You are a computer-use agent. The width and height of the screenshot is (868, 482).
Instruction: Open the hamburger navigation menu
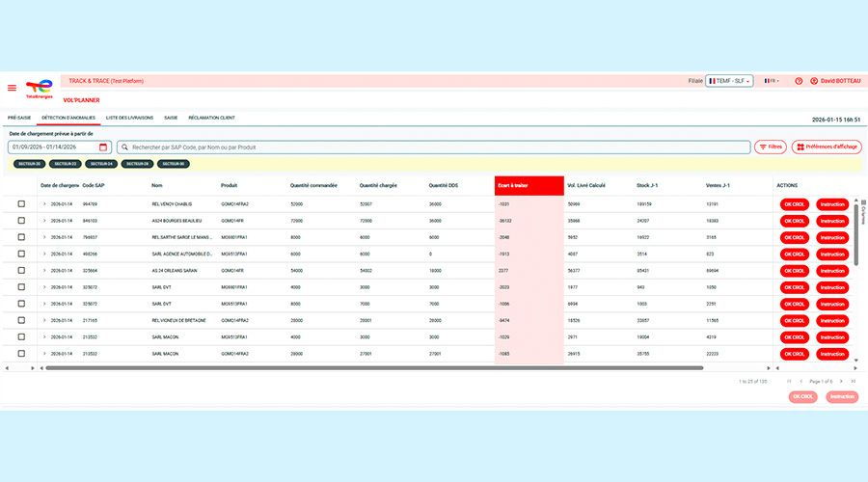[x=12, y=88]
